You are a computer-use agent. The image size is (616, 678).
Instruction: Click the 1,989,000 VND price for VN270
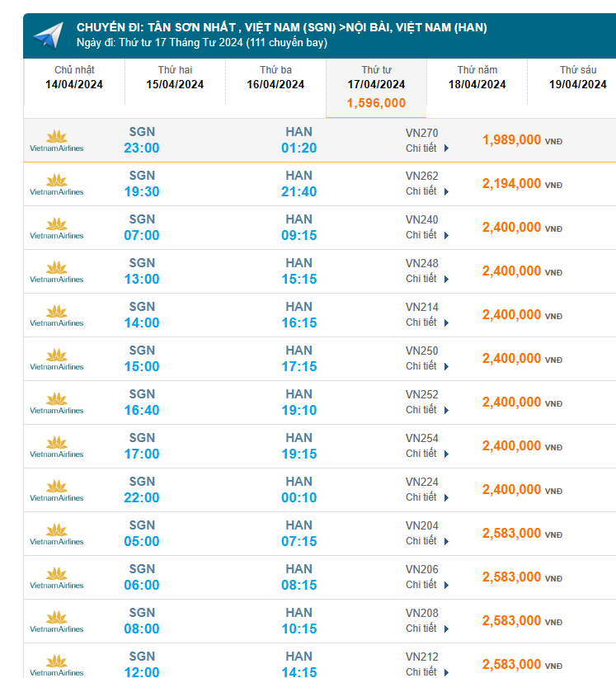(x=511, y=140)
